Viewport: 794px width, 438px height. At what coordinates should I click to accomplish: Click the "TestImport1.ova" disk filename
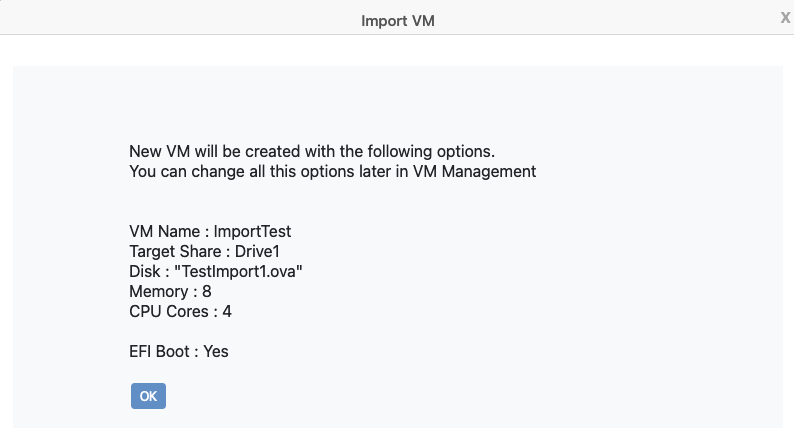point(238,271)
